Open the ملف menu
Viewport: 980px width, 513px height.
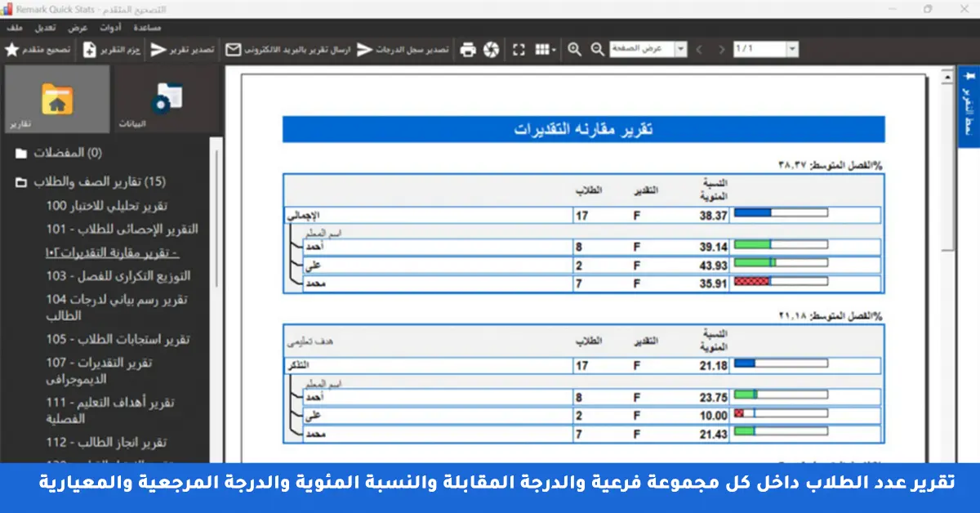(x=14, y=27)
